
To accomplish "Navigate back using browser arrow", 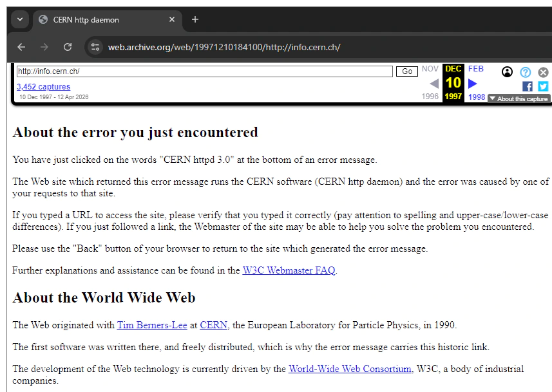I will click(x=21, y=46).
